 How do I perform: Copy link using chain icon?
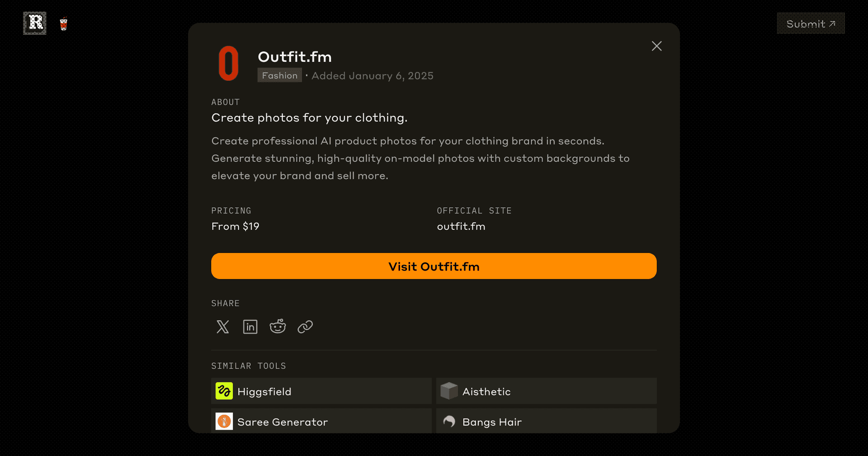click(305, 327)
